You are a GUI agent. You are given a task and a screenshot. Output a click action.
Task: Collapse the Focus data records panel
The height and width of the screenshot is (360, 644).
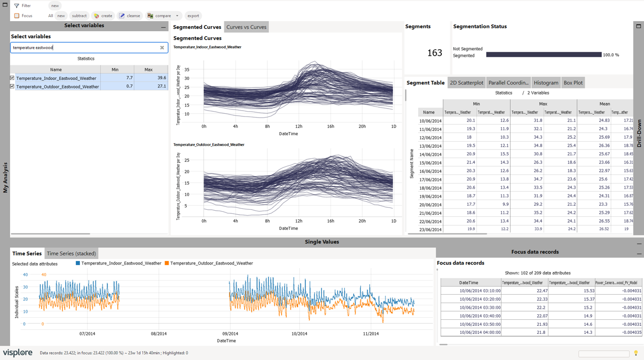[x=639, y=254]
